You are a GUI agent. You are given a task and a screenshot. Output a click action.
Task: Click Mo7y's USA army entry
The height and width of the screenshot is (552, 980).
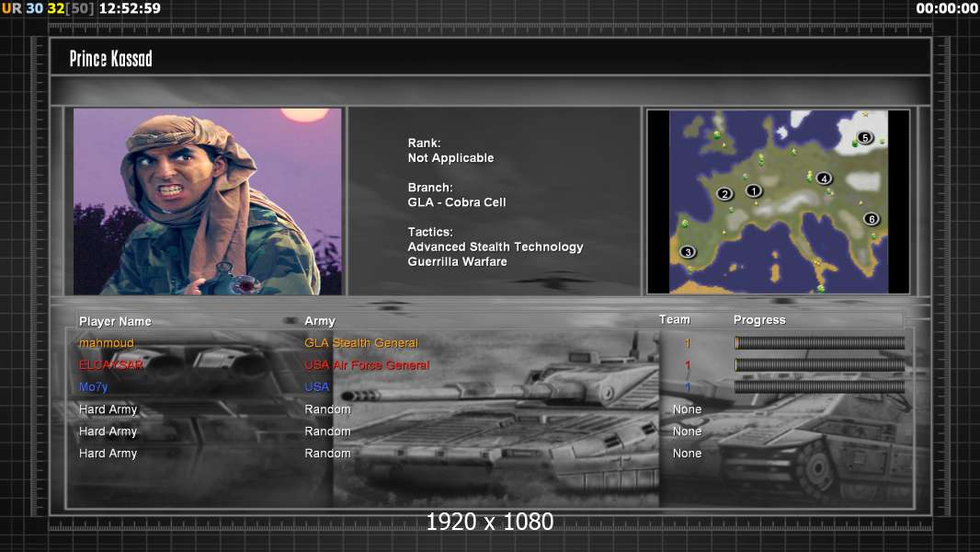[317, 387]
